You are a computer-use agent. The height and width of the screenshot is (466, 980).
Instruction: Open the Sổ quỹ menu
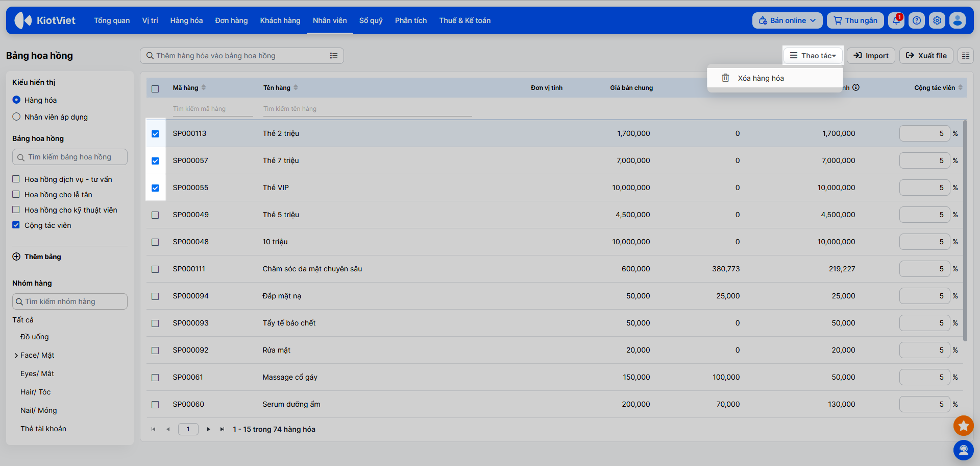(x=371, y=20)
